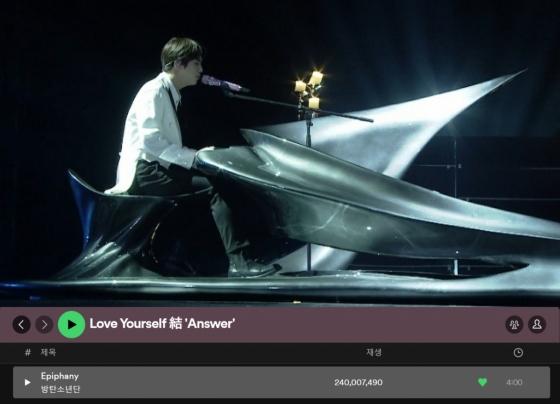Screen dimensions: 560x404
Task: Click the concert photo of the pianist
Action: click(x=280, y=153)
